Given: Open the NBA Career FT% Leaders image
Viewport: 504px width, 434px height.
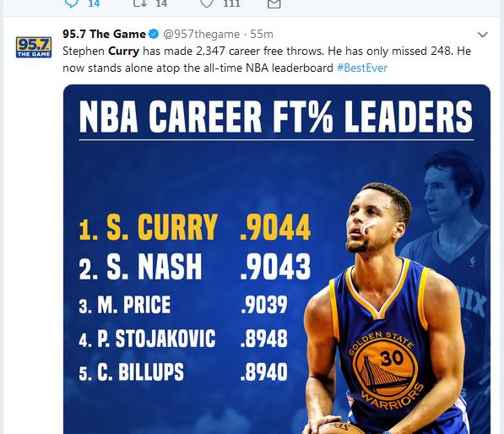Looking at the screenshot, I should (x=277, y=259).
